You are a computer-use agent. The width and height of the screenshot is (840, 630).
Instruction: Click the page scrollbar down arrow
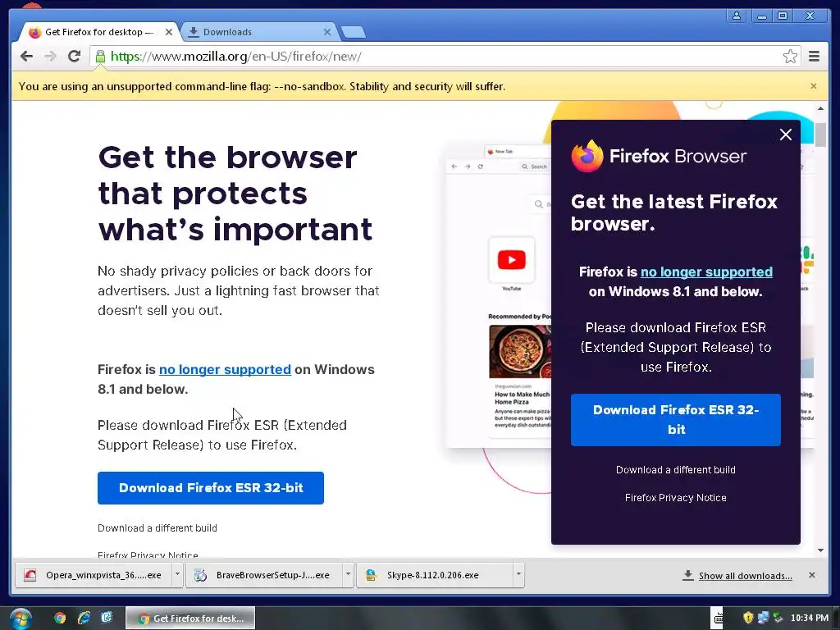(x=820, y=550)
